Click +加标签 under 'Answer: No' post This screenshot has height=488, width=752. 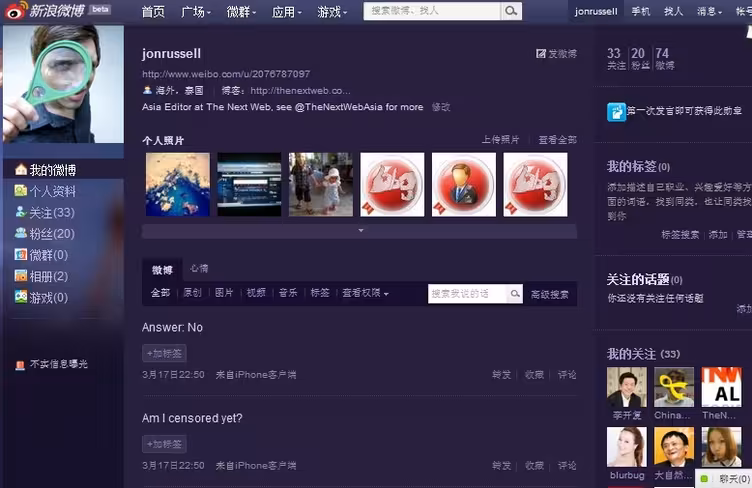pyautogui.click(x=164, y=353)
